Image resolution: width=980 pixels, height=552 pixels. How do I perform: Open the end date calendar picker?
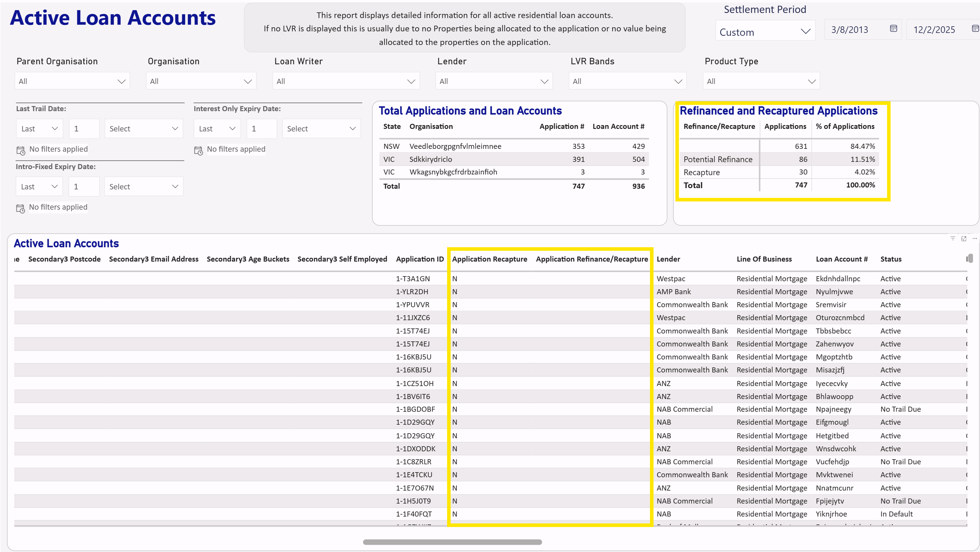(975, 29)
